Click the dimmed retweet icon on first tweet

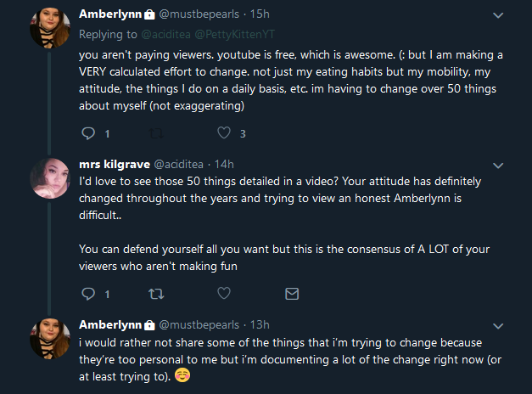156,133
